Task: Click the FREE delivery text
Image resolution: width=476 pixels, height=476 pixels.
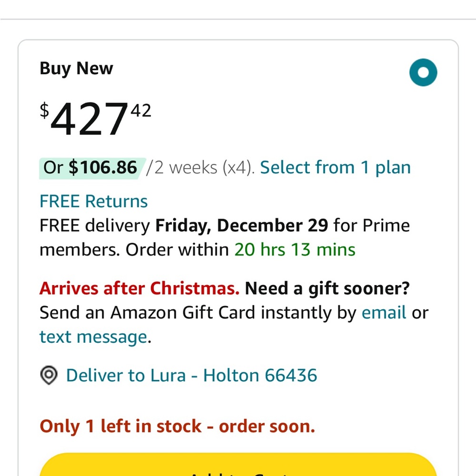Action: pyautogui.click(x=95, y=225)
